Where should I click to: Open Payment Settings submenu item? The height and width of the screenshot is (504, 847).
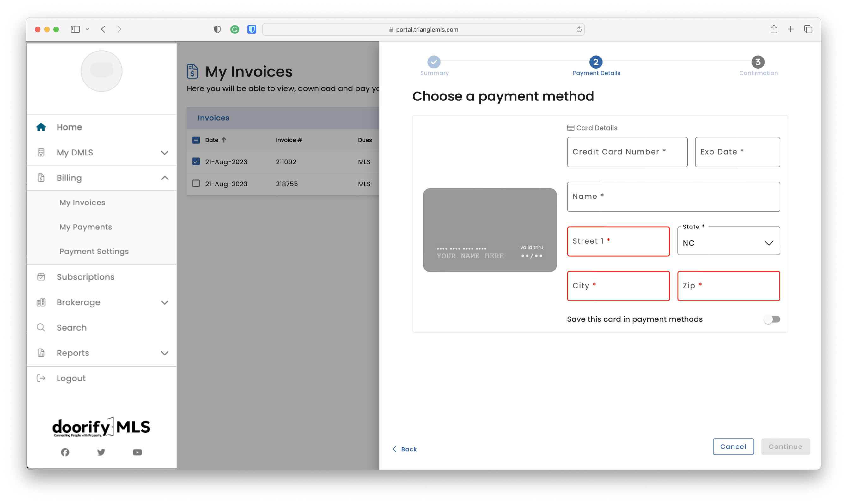click(94, 251)
